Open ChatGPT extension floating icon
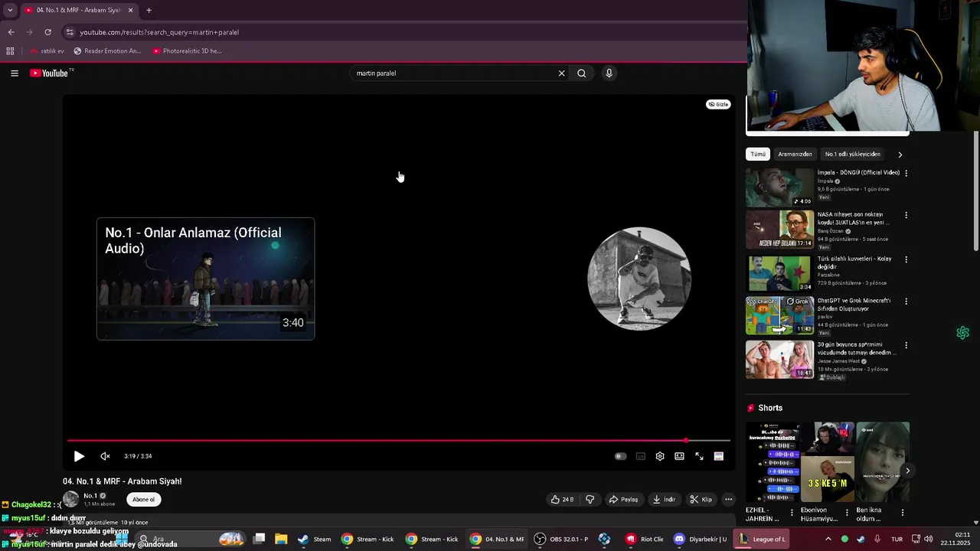Screen dimensions: 980x551 (x=962, y=333)
